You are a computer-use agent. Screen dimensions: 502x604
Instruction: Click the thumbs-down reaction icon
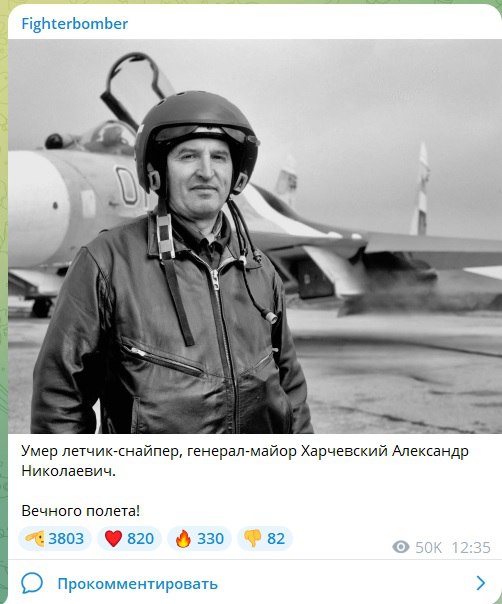point(253,539)
